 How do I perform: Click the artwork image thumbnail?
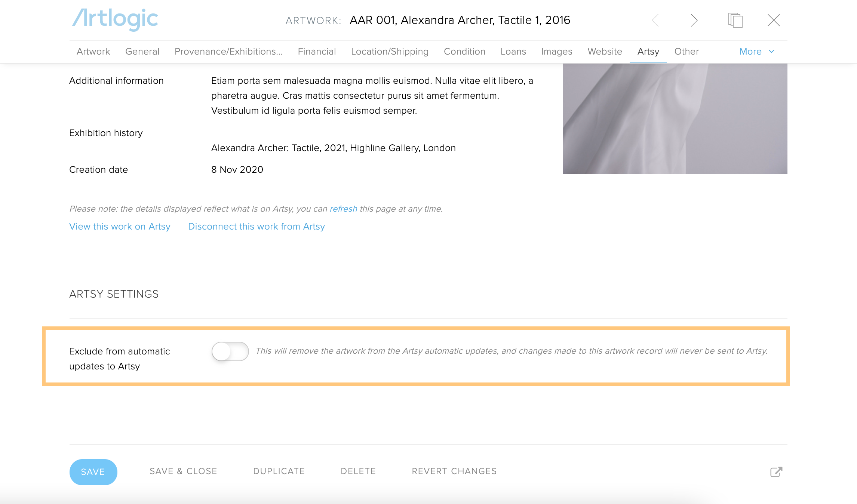[x=675, y=119]
